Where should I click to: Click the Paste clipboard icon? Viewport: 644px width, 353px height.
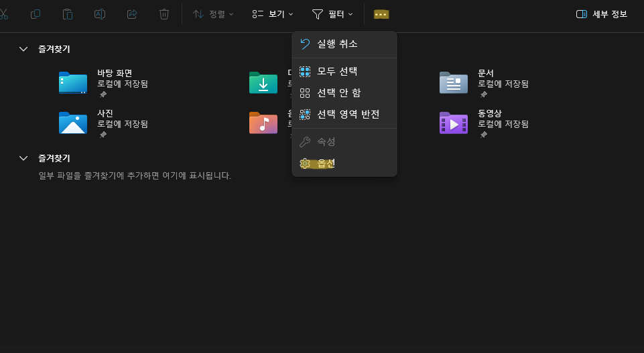[68, 14]
